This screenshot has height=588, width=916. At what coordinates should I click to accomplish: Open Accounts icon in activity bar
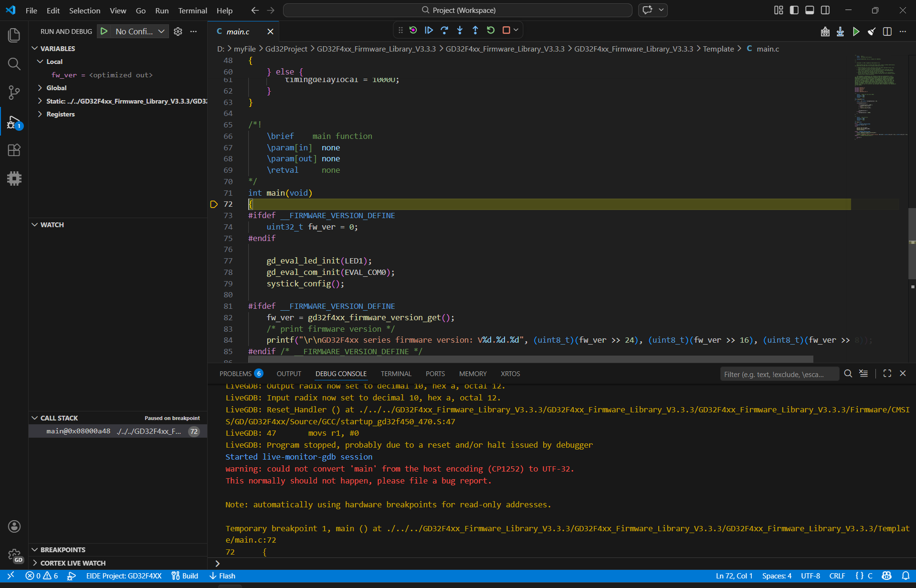14,526
